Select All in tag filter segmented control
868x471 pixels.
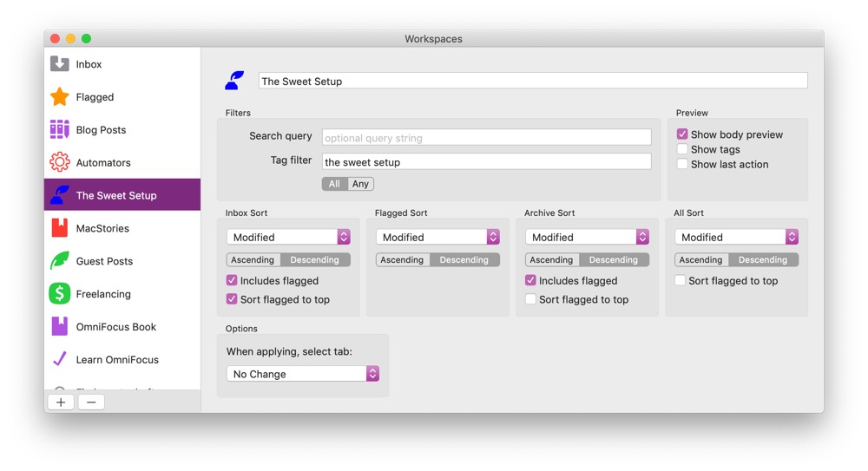point(334,184)
